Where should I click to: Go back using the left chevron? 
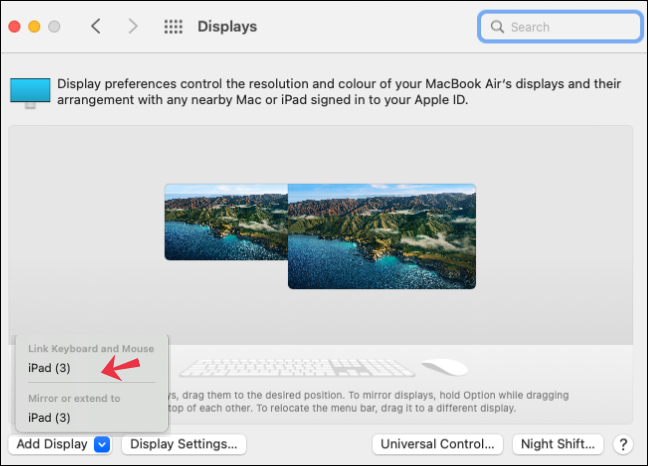coord(96,26)
